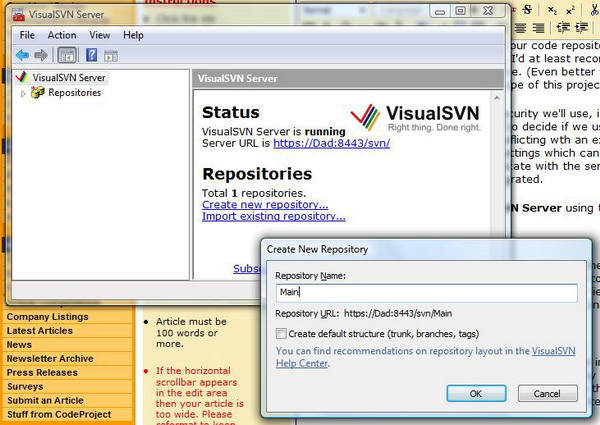Open Submit an Article in webpage sidebar
The height and width of the screenshot is (425, 600).
click(45, 400)
